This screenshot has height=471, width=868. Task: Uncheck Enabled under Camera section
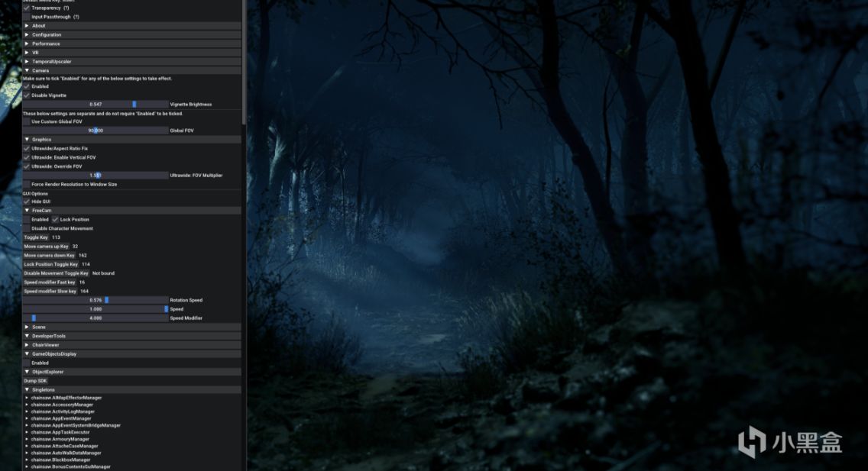coord(27,87)
